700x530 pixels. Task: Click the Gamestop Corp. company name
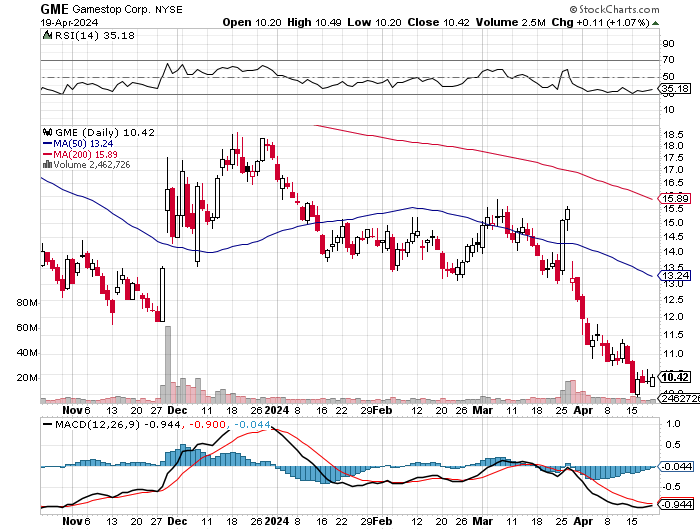[x=111, y=9]
